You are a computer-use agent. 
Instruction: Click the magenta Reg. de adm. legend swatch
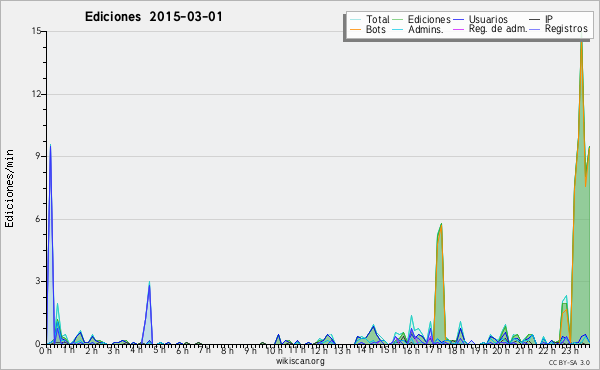tap(458, 29)
